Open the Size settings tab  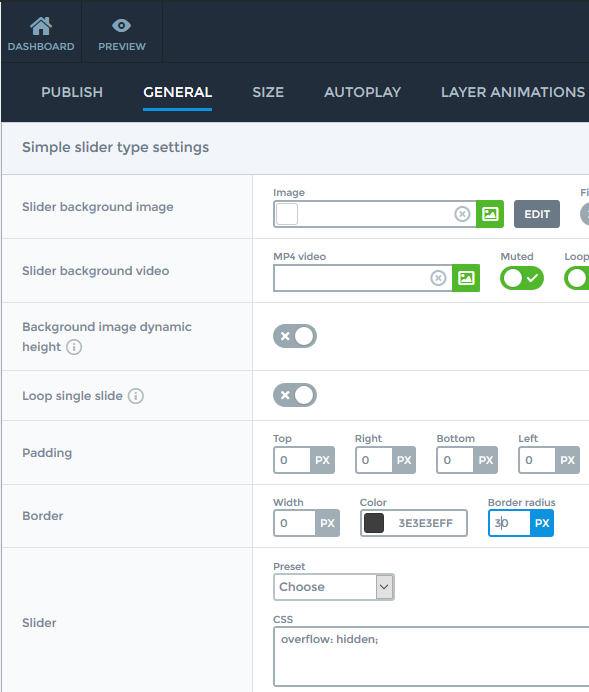tap(268, 92)
